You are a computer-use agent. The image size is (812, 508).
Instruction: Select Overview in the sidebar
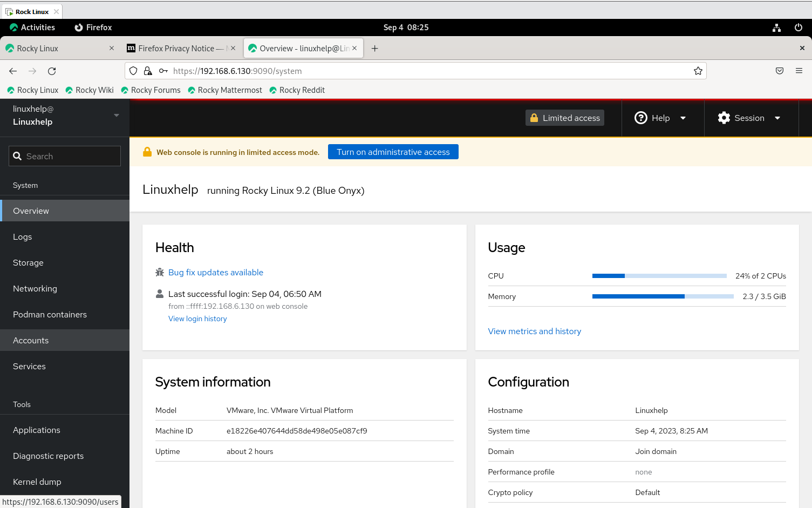pyautogui.click(x=65, y=211)
